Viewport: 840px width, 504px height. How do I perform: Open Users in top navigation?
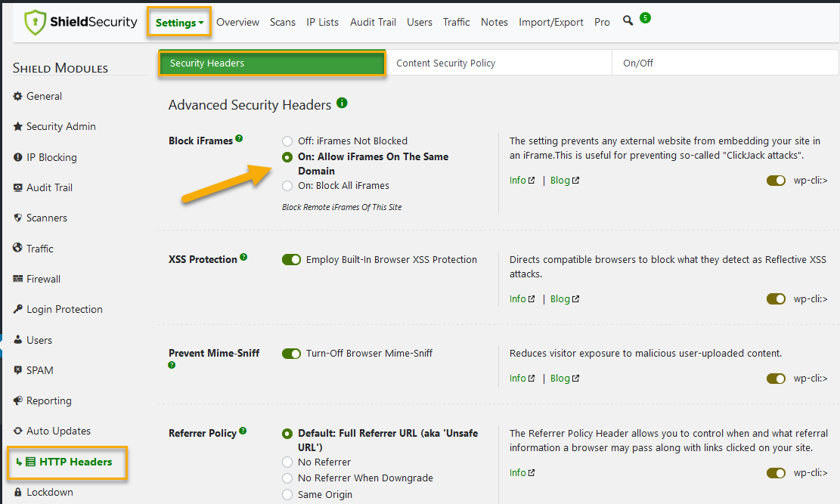tap(420, 22)
